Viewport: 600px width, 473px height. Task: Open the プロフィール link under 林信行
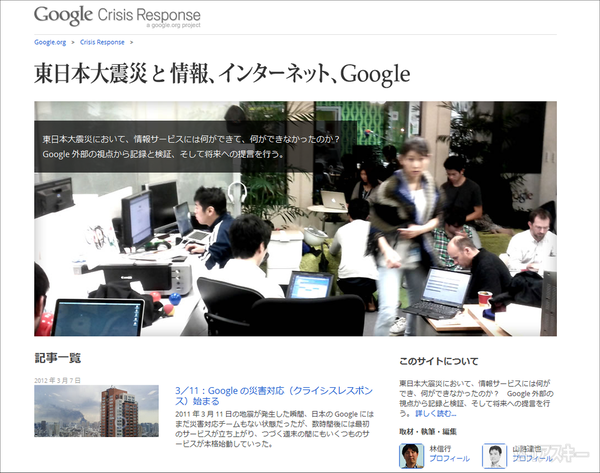click(449, 458)
